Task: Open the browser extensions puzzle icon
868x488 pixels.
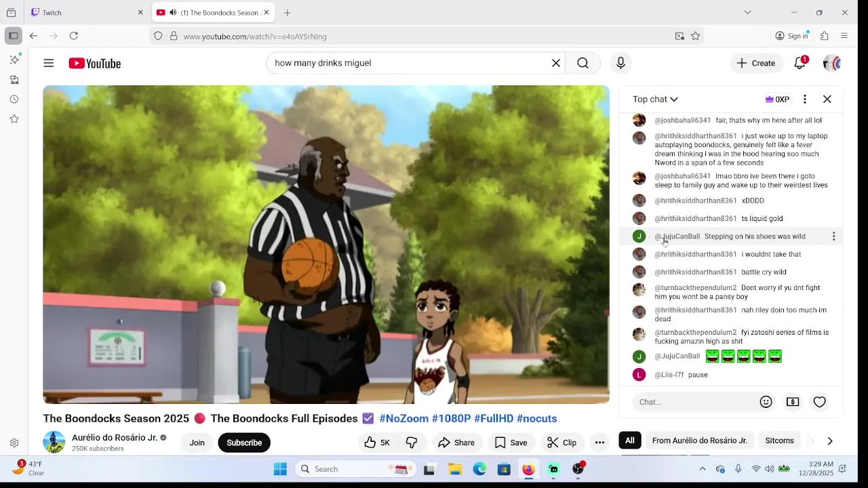Action: coord(825,36)
